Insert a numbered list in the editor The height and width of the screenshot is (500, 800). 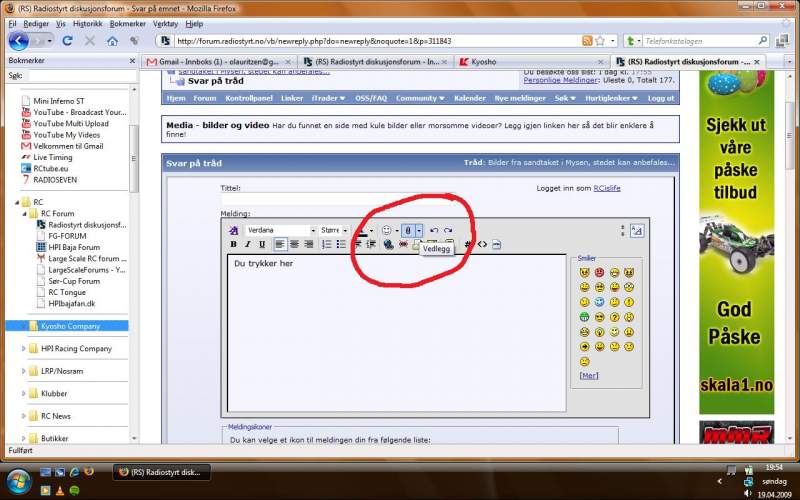pyautogui.click(x=326, y=244)
